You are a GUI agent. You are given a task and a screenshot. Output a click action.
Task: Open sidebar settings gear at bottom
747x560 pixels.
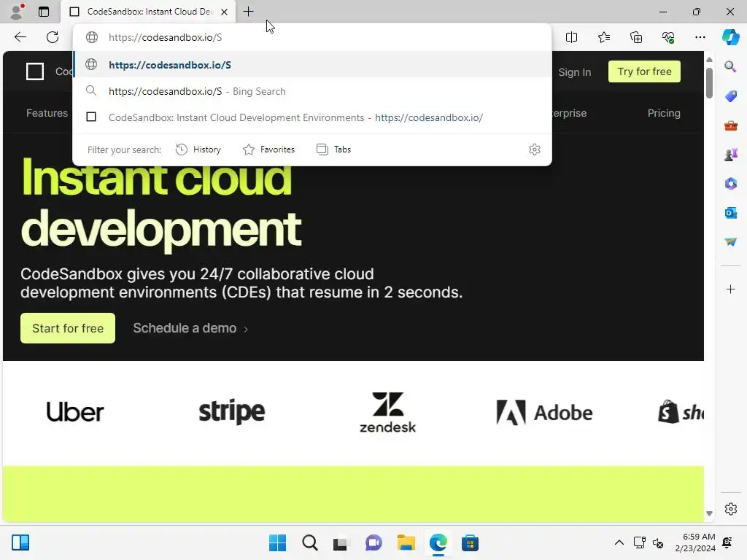tap(730, 508)
